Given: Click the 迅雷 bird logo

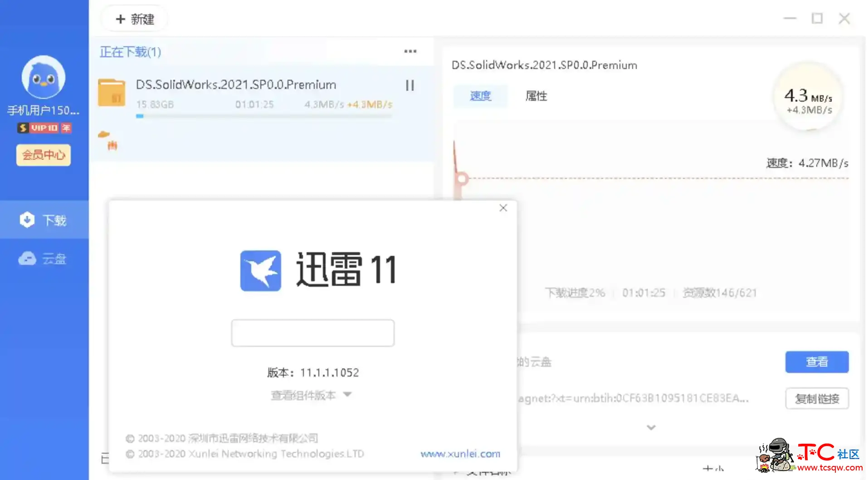Looking at the screenshot, I should click(x=260, y=270).
